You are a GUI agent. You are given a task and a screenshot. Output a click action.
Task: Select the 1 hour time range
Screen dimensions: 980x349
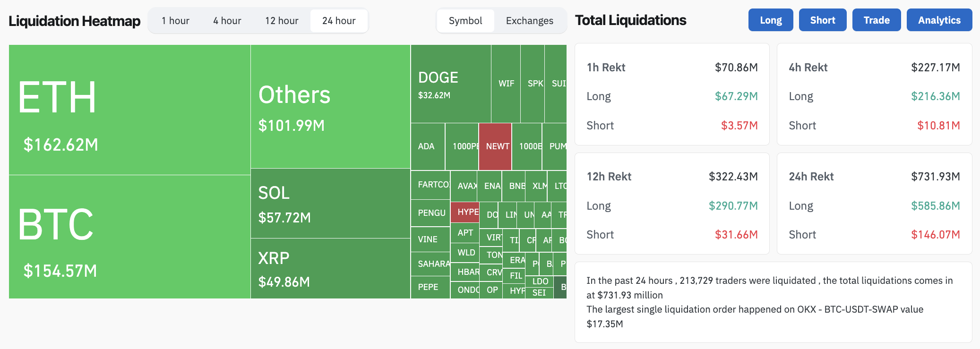pyautogui.click(x=175, y=20)
